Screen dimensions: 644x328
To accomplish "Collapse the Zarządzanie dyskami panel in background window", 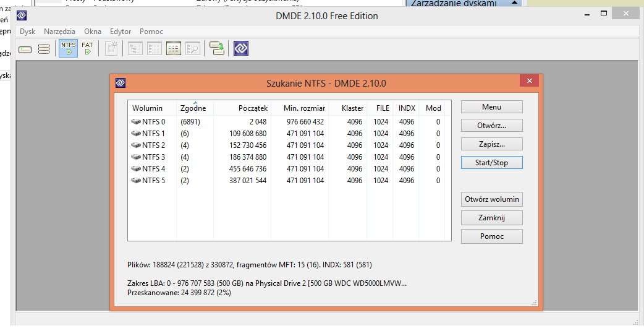I will click(x=514, y=3).
